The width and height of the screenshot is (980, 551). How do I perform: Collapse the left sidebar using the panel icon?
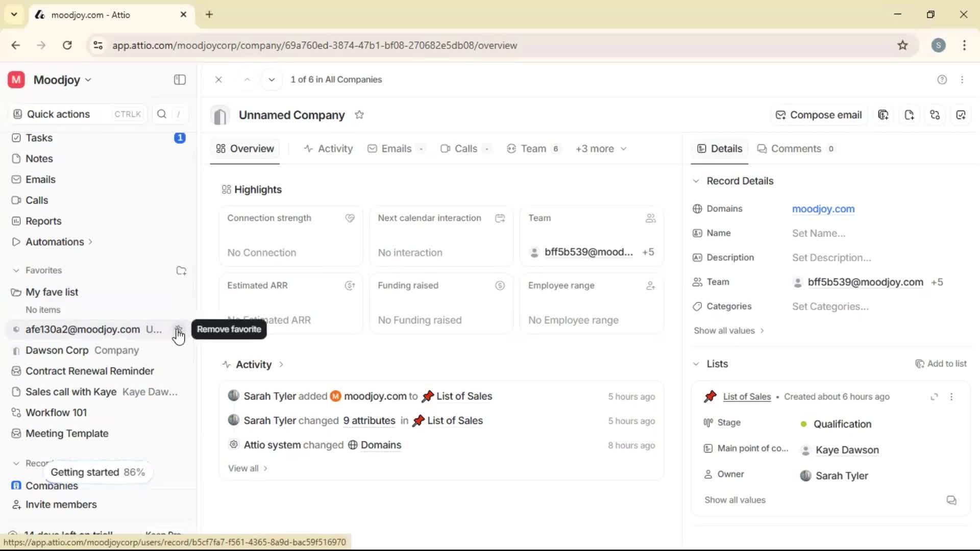pos(179,80)
